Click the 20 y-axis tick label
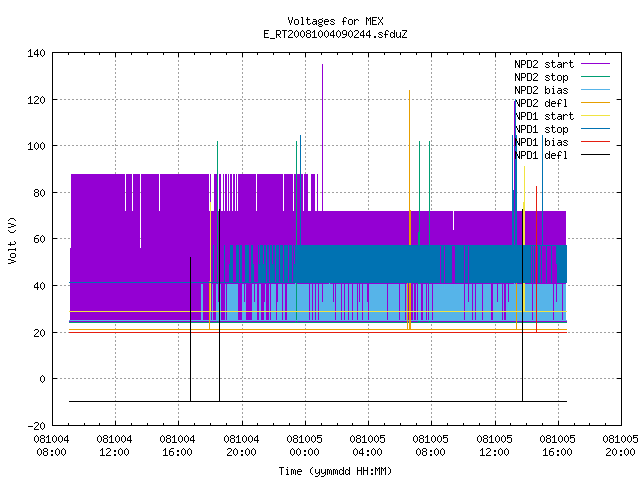 [x=39, y=333]
